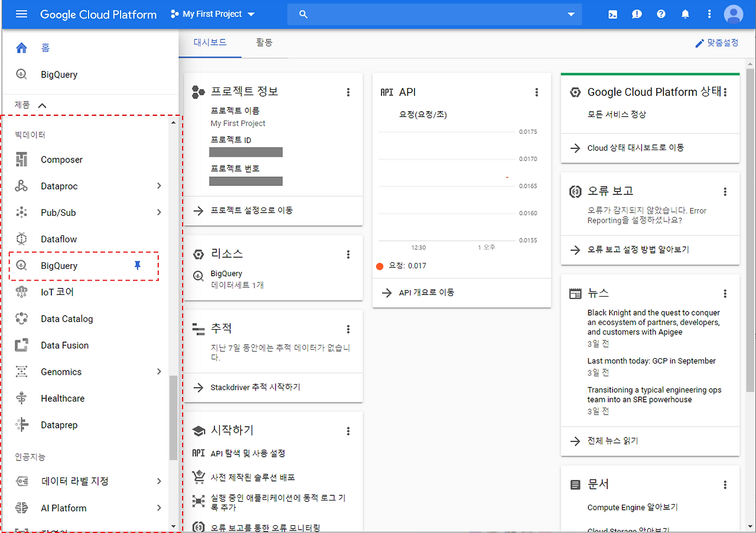Screen dimensions: 756x533
Task: Click the sidebar scroll-up arrow
Action: (x=173, y=122)
